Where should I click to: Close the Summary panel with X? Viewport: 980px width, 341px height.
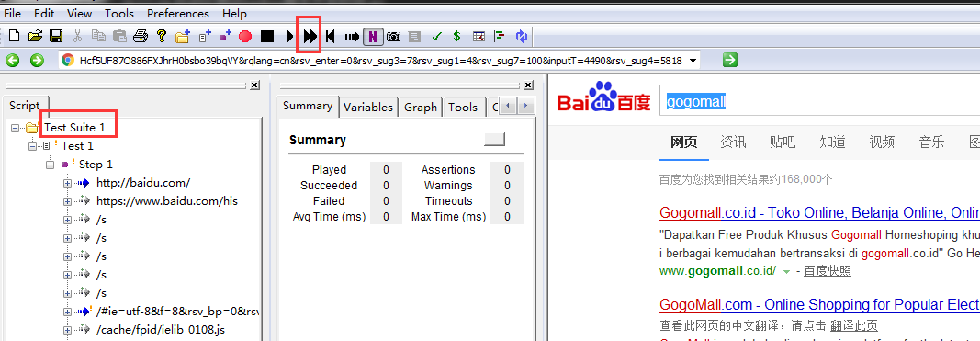pyautogui.click(x=528, y=85)
